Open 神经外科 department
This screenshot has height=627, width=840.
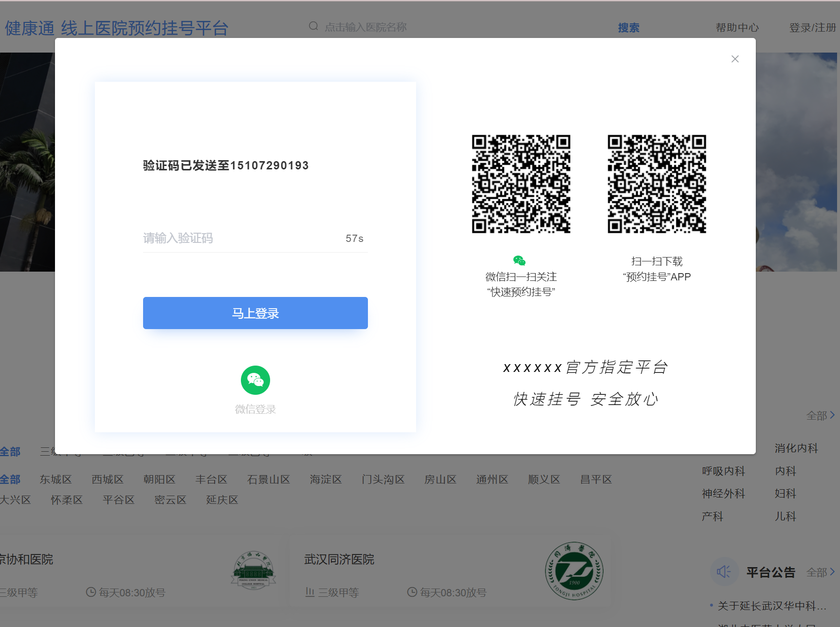[724, 494]
